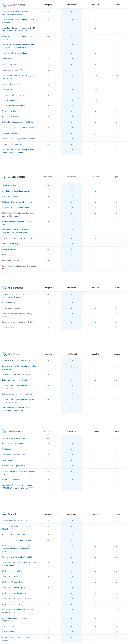Screen dimensions: 129x644
Task: Click the Database Design section icon
Action: [4, 177]
